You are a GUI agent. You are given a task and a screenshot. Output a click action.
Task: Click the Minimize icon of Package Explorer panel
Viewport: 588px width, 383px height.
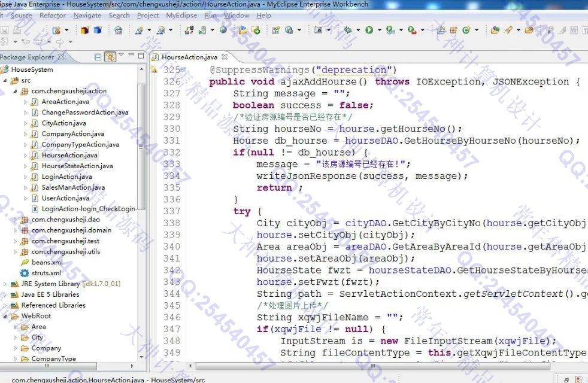click(131, 56)
